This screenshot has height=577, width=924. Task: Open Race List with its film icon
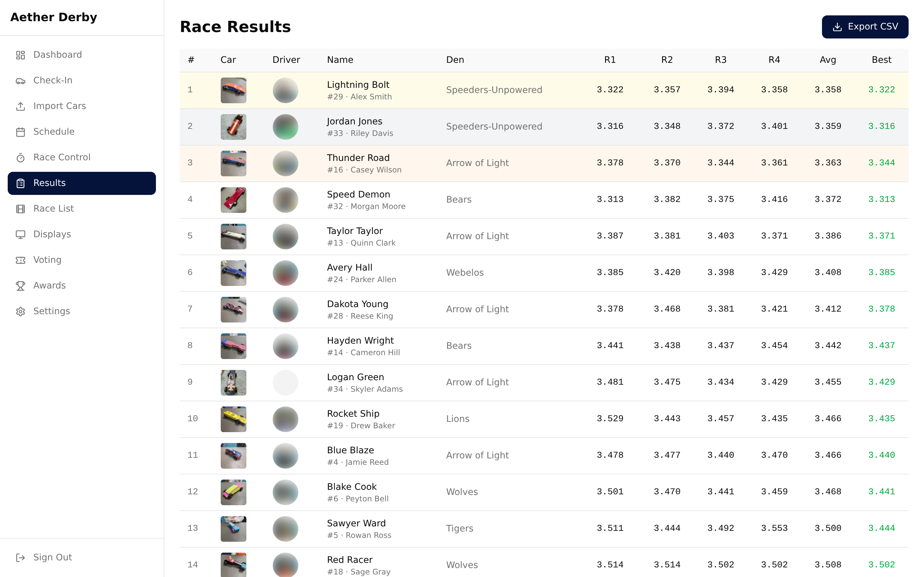pyautogui.click(x=20, y=208)
